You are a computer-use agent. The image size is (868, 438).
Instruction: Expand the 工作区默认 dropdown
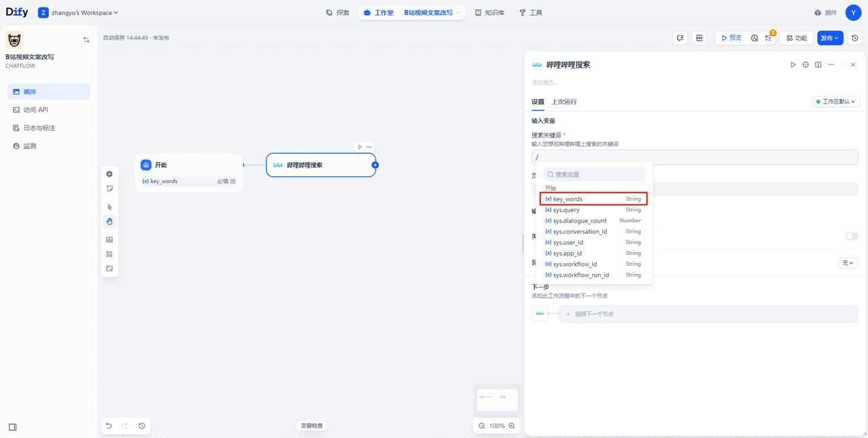point(836,102)
